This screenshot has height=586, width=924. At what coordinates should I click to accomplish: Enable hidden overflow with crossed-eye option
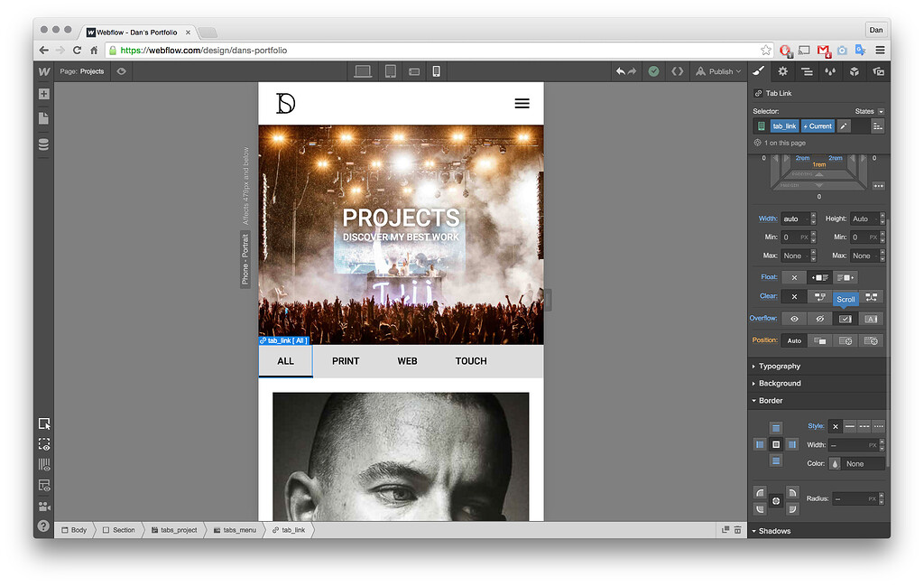click(x=819, y=318)
